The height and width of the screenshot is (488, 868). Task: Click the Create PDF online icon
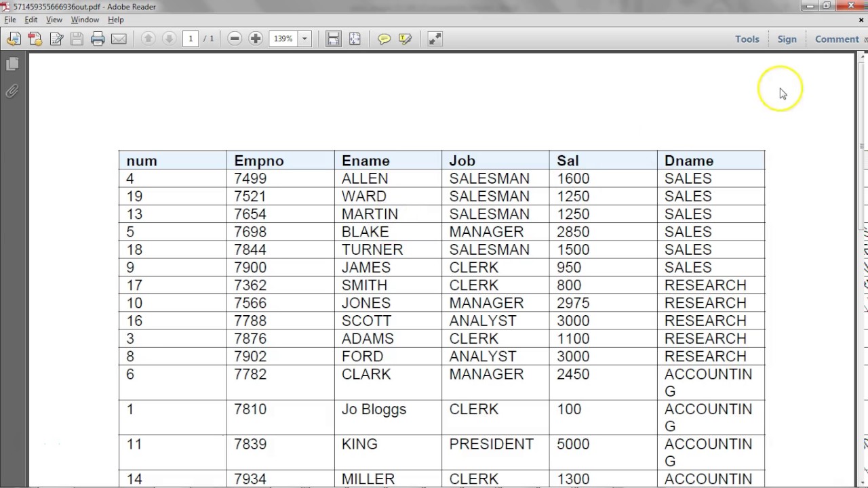tap(35, 39)
